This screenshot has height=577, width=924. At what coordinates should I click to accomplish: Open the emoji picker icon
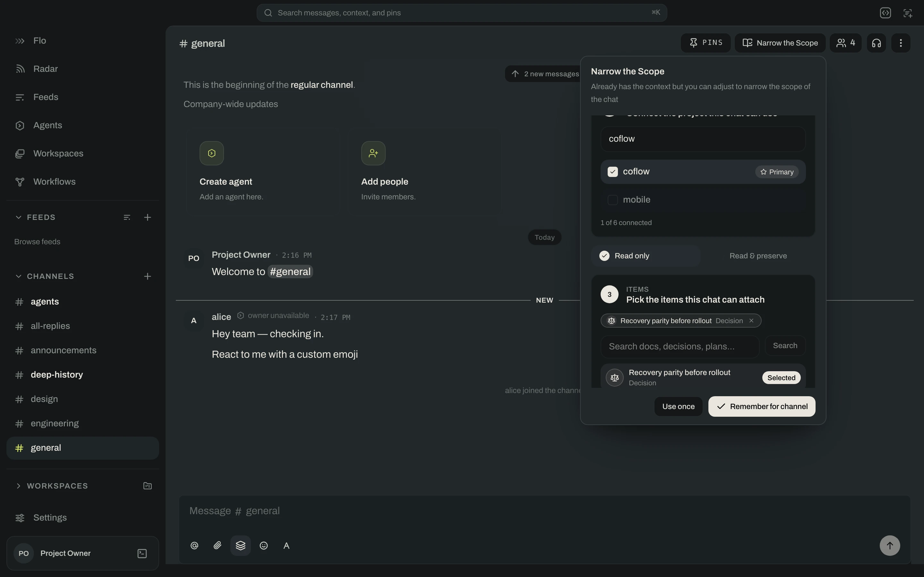(263, 545)
